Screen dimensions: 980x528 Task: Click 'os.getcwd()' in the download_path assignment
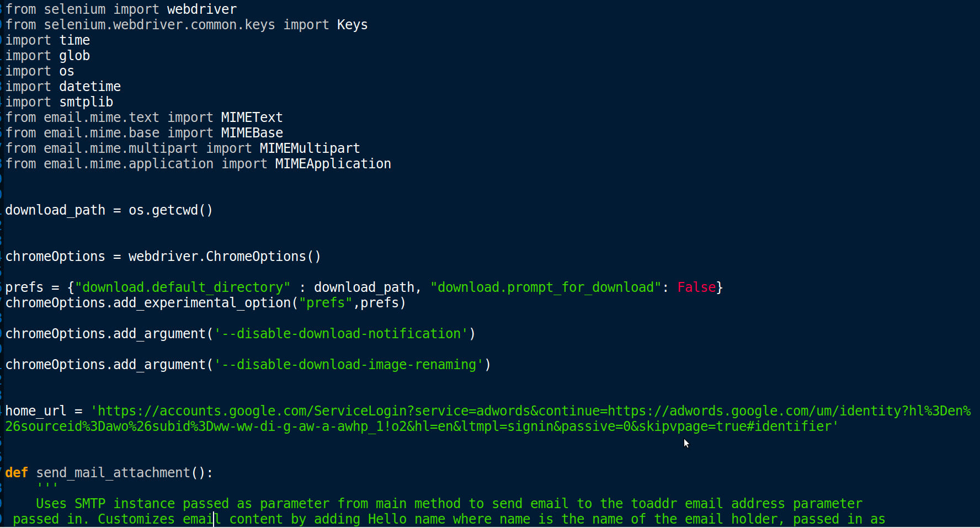pyautogui.click(x=171, y=210)
